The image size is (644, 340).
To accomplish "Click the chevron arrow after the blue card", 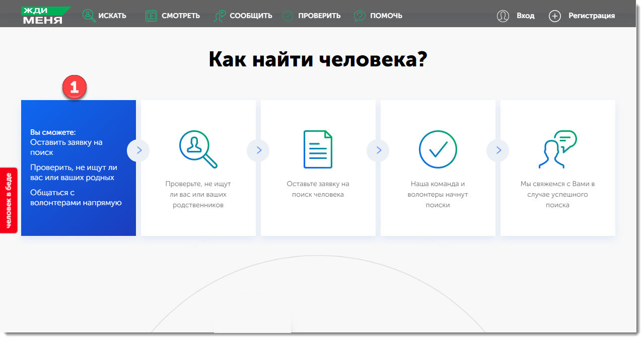I will click(138, 150).
